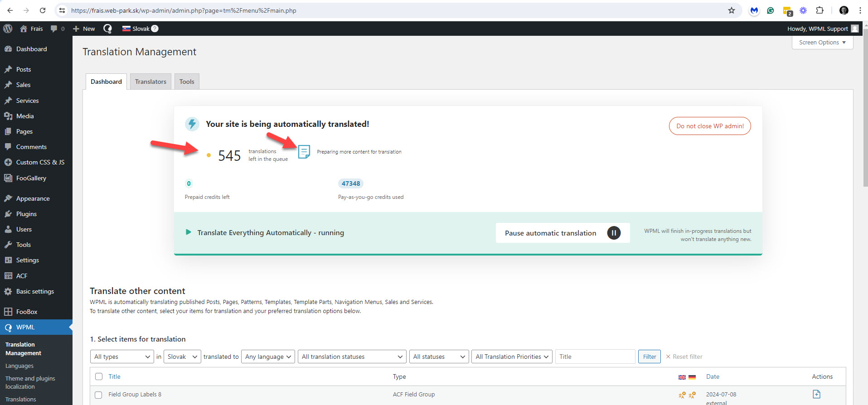Open the Languages submenu under WPML

point(19,366)
